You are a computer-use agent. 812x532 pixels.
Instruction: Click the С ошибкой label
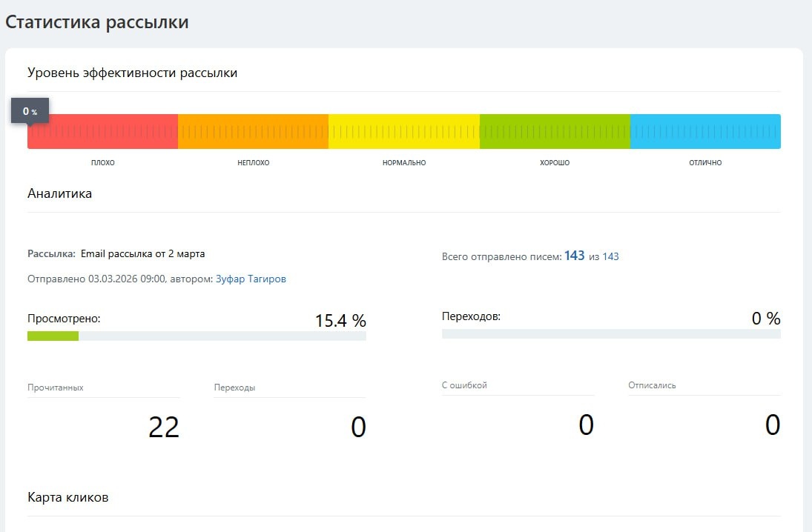click(464, 385)
